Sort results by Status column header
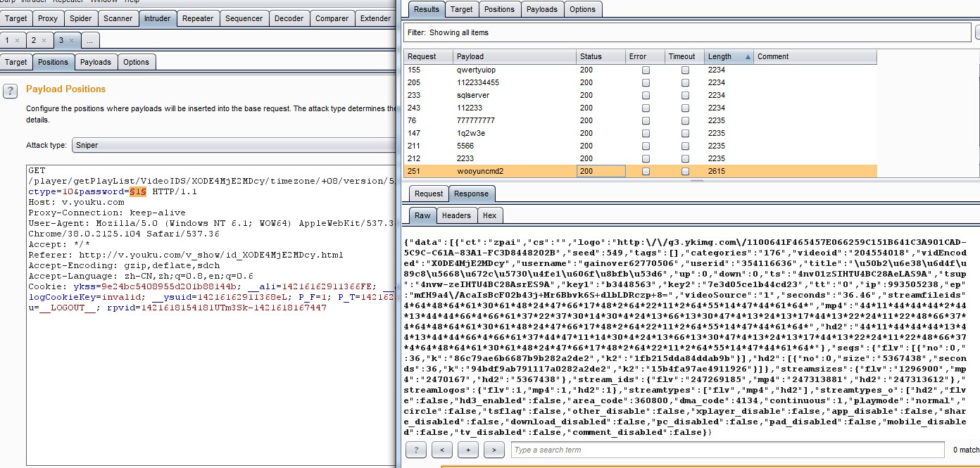Image resolution: width=980 pixels, height=468 pixels. [601, 56]
